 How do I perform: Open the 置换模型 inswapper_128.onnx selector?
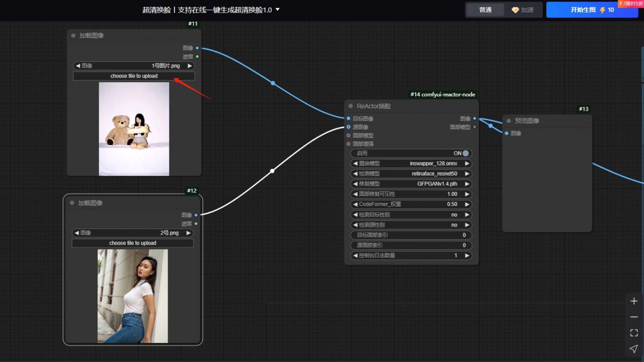(411, 164)
